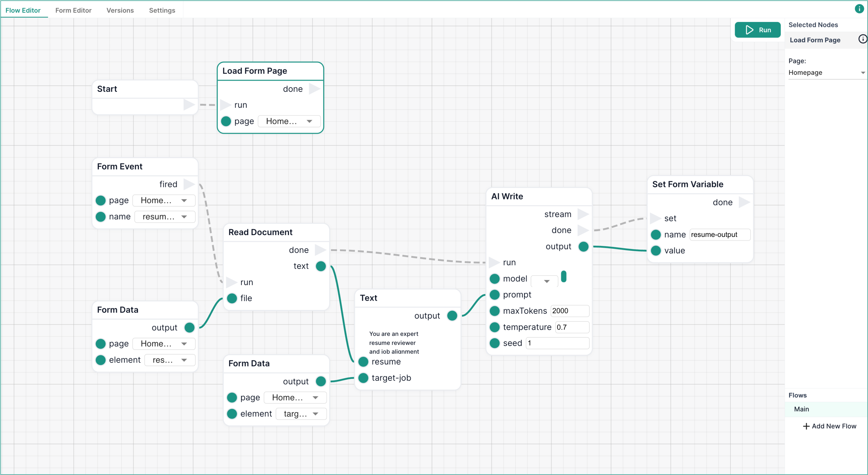Screen dimensions: 868x475
Task: Click green handle beside model dropdown
Action: (563, 277)
